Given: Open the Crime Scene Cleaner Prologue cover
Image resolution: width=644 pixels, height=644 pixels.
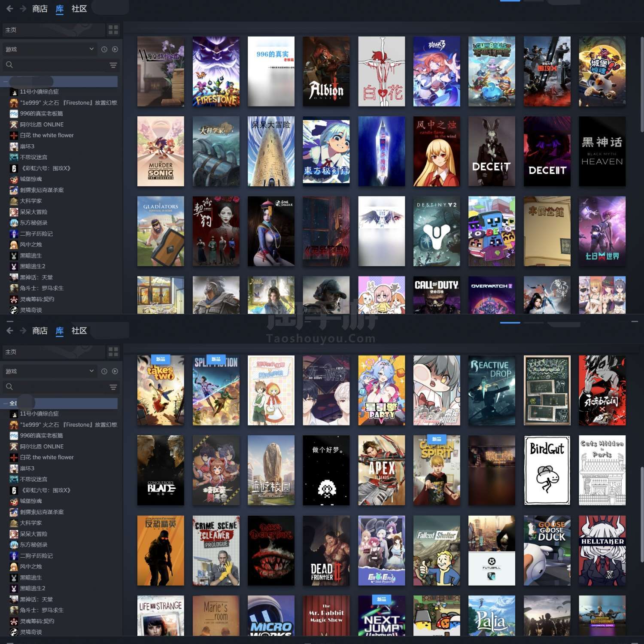Looking at the screenshot, I should [216, 550].
